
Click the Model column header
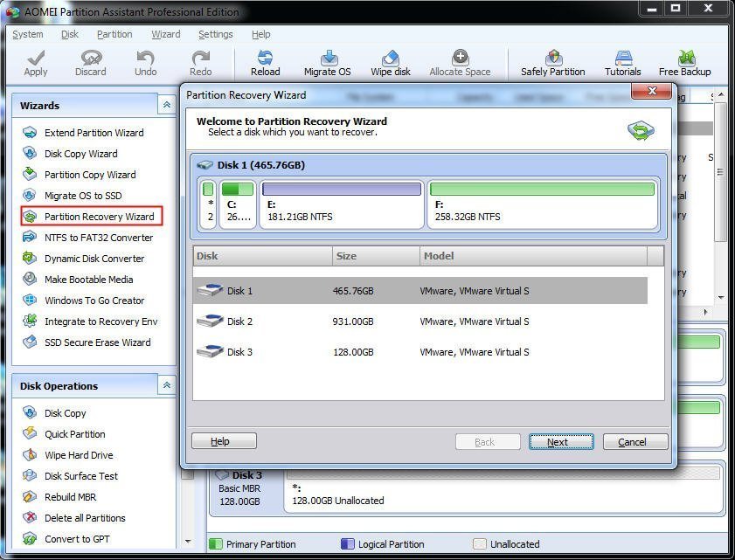point(533,256)
